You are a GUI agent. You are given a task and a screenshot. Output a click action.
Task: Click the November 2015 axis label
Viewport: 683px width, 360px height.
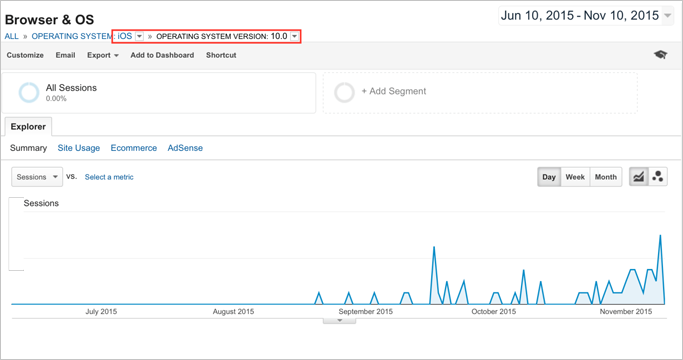626,312
